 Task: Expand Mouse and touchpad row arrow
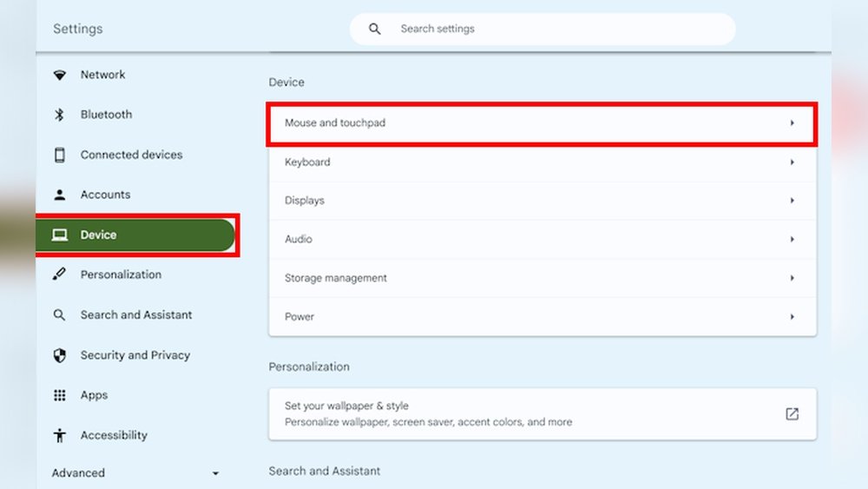792,123
